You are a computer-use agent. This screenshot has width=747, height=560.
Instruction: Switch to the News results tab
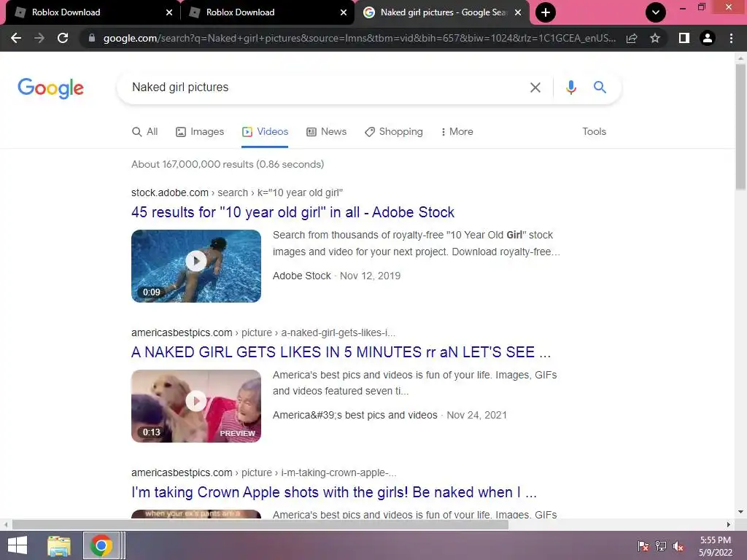(x=326, y=131)
